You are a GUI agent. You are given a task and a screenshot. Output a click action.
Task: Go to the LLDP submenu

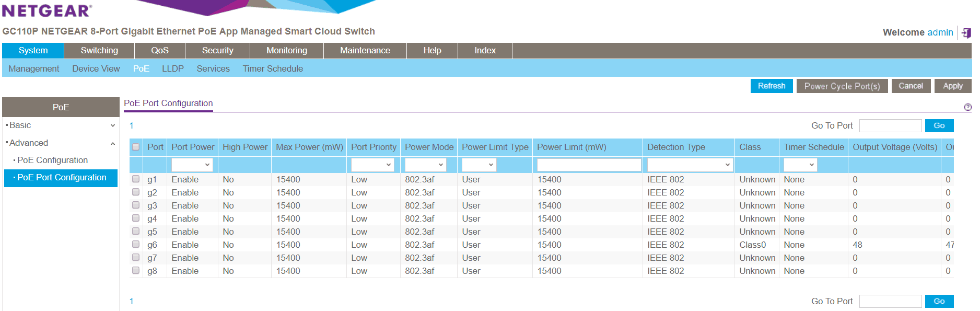tap(172, 69)
